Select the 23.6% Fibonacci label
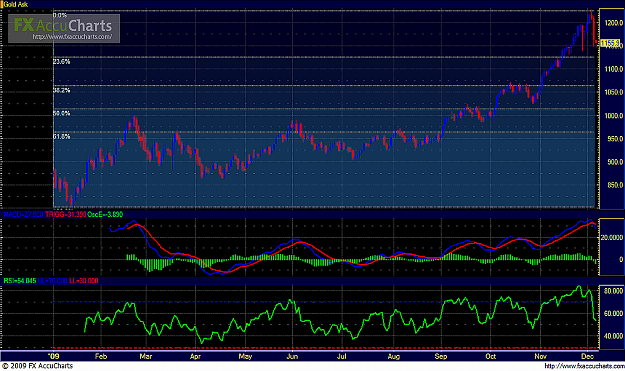 click(61, 62)
